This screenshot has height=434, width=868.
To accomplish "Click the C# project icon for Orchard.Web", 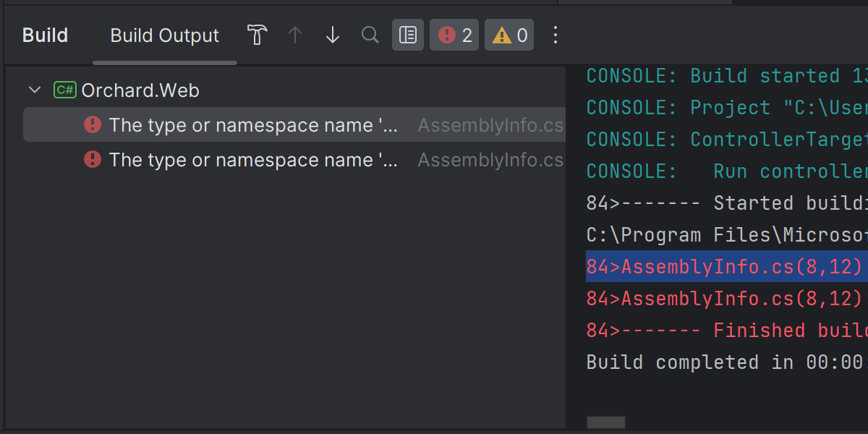I will pyautogui.click(x=64, y=90).
